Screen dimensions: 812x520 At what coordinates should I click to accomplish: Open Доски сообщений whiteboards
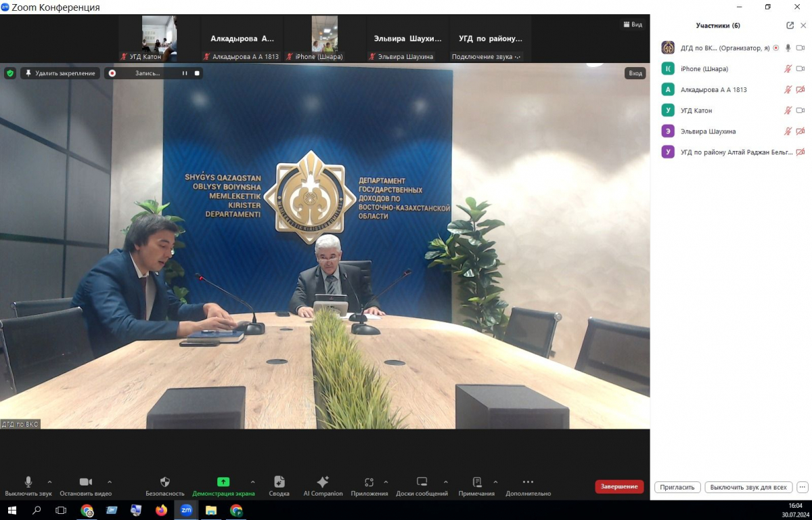(x=422, y=486)
